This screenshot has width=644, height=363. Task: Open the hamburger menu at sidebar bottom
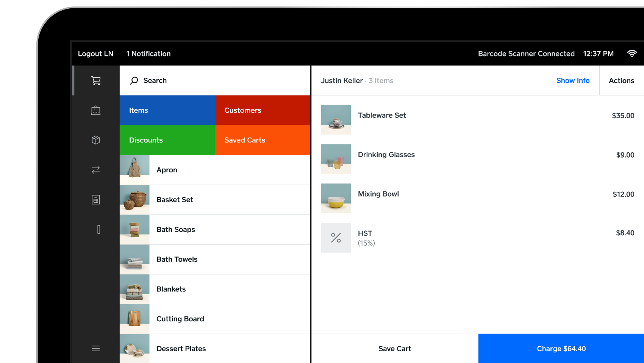(x=96, y=348)
